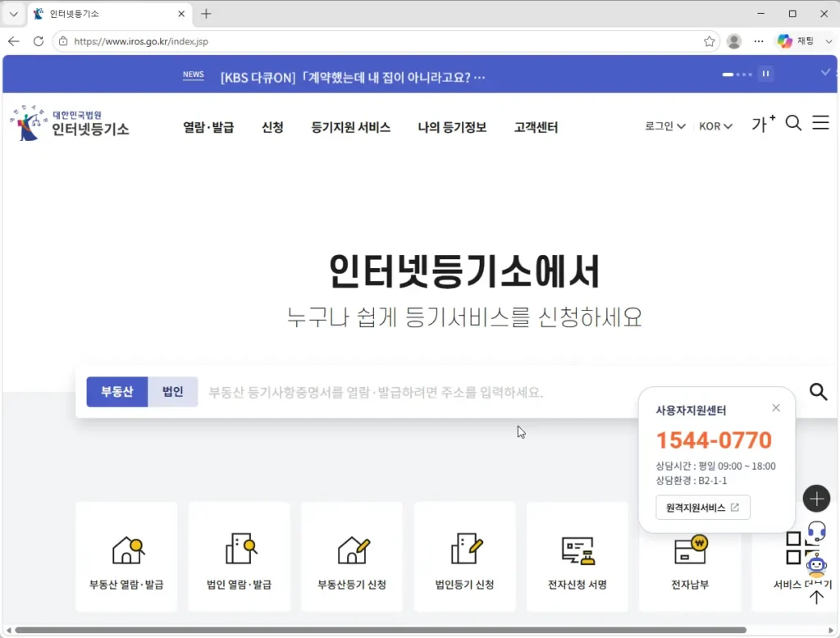
Task: Click the 부동산 열람·발급 house icon
Action: (x=128, y=550)
